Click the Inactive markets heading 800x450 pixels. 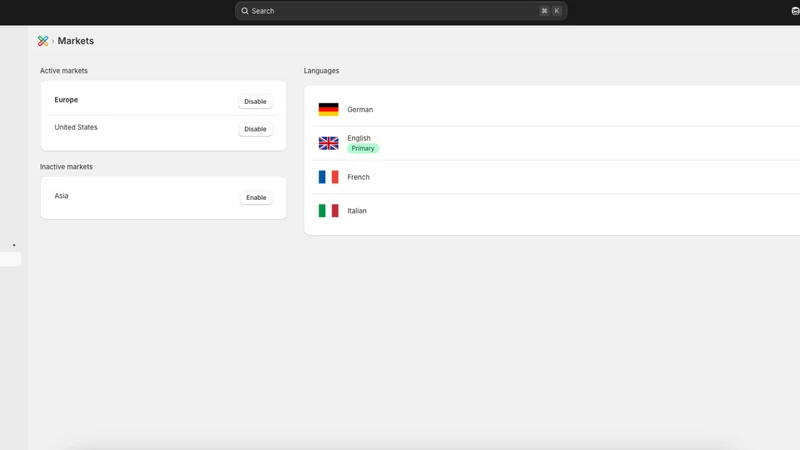66,167
